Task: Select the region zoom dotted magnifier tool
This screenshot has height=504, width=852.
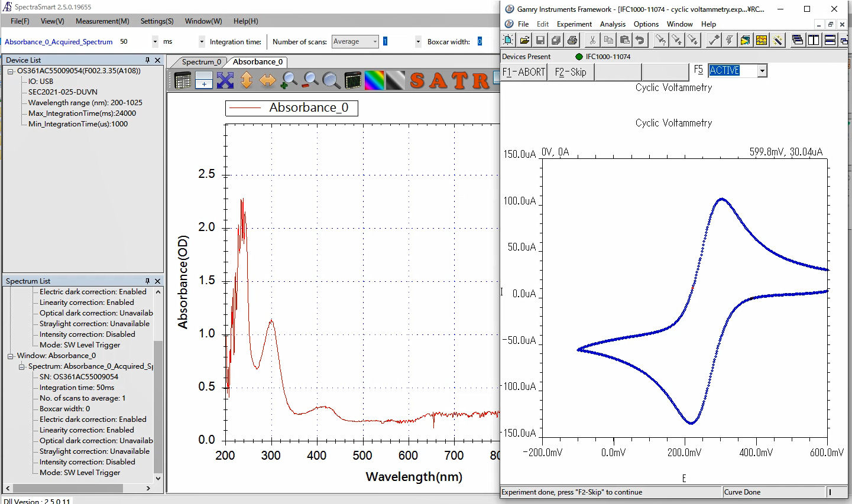Action: point(332,80)
